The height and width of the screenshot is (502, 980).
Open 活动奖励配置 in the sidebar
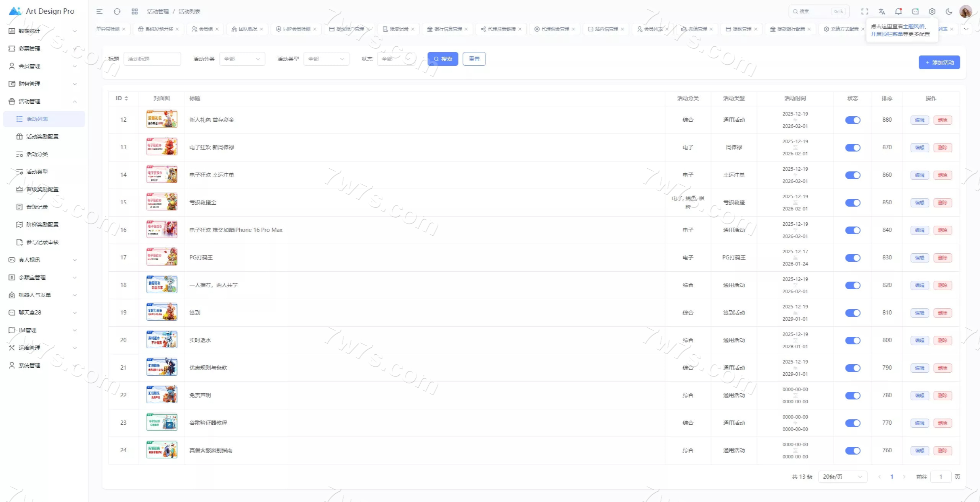point(42,137)
